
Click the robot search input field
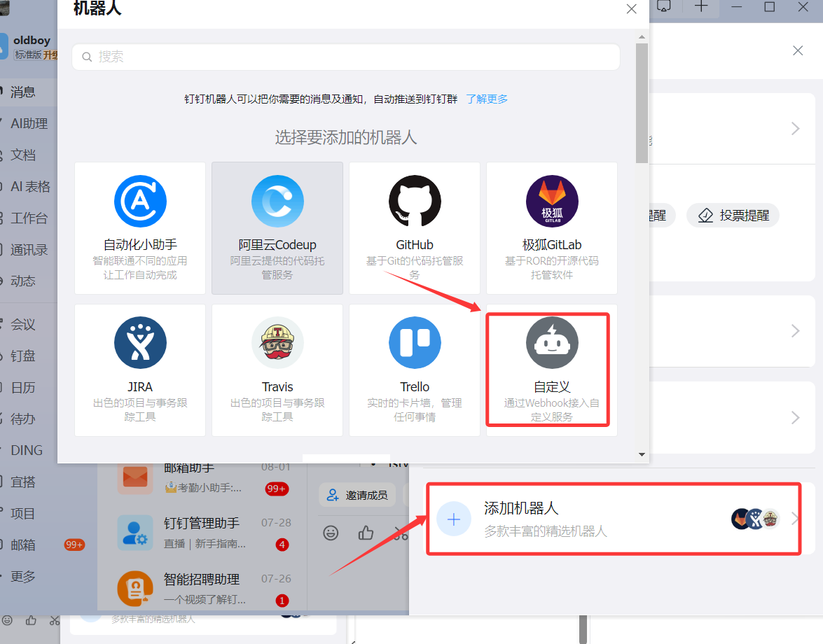346,57
